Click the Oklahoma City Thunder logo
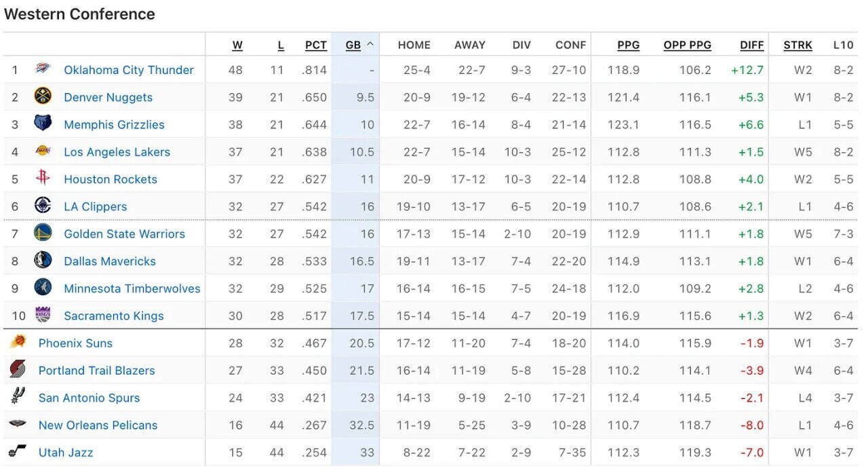 click(42, 69)
